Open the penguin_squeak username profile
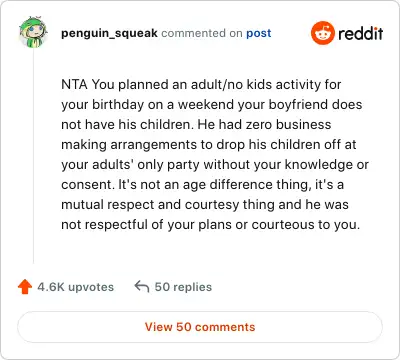 click(x=109, y=33)
